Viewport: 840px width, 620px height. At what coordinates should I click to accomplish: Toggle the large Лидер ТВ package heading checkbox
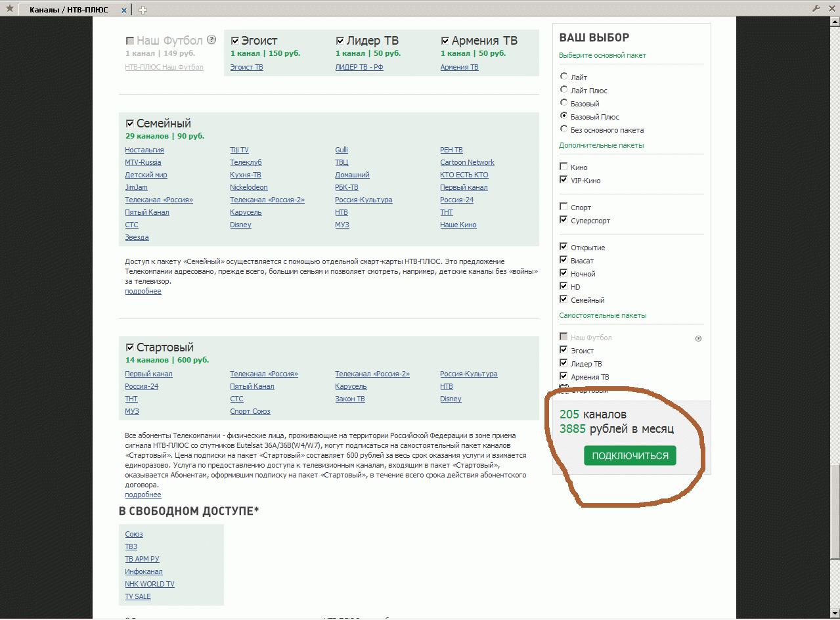click(340, 41)
